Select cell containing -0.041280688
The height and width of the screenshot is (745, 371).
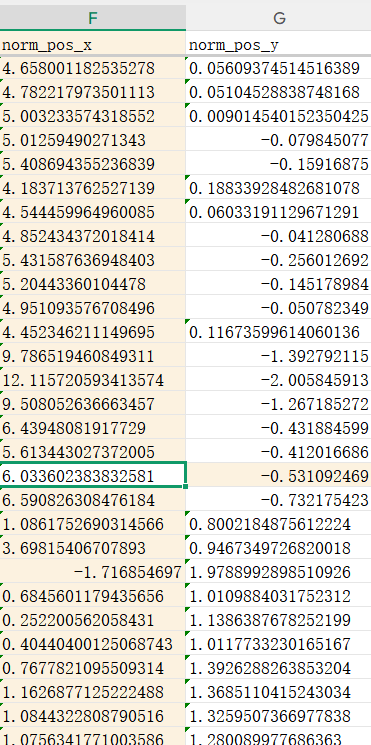pyautogui.click(x=278, y=236)
